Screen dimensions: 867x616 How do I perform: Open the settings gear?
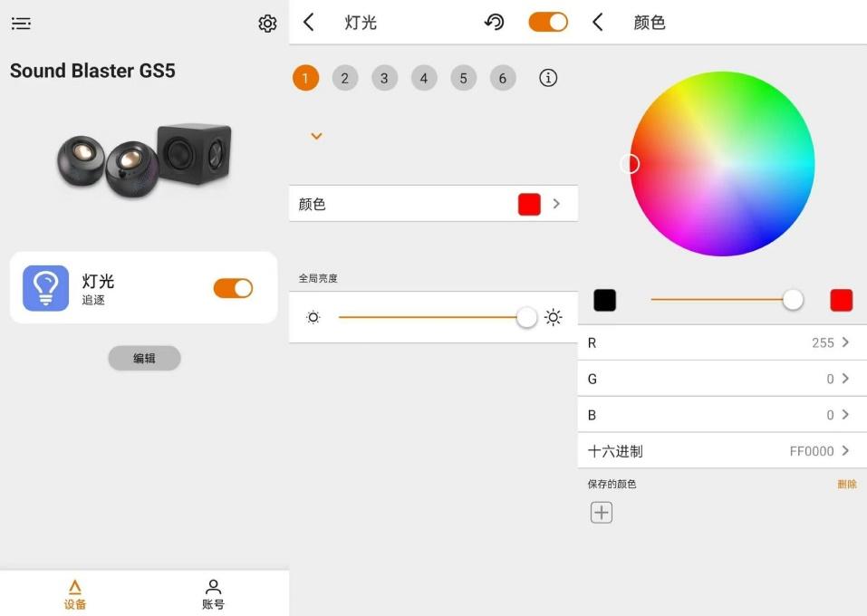[x=267, y=23]
